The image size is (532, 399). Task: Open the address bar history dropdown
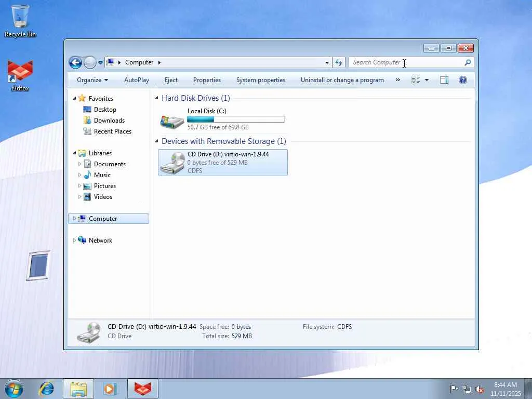tap(327, 62)
